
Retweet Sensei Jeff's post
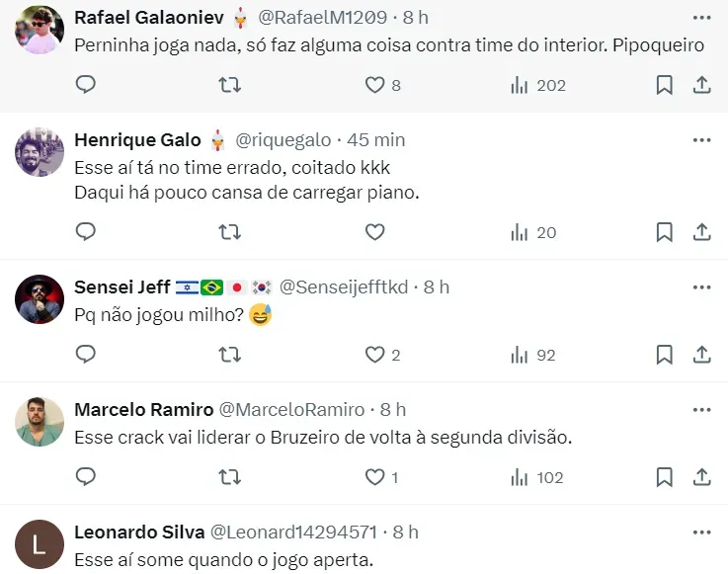tap(229, 355)
